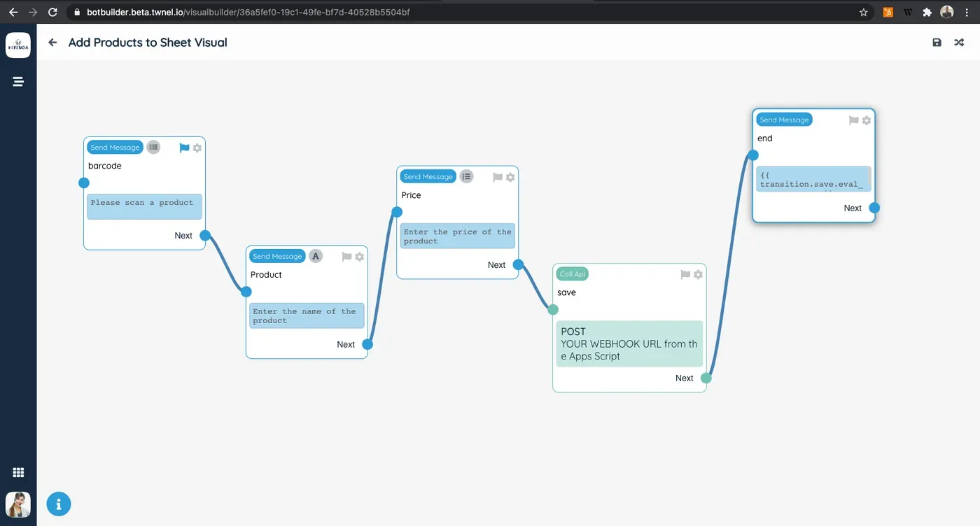Viewport: 980px width, 526px height.
Task: Open settings gear of the Product node
Action: (360, 257)
